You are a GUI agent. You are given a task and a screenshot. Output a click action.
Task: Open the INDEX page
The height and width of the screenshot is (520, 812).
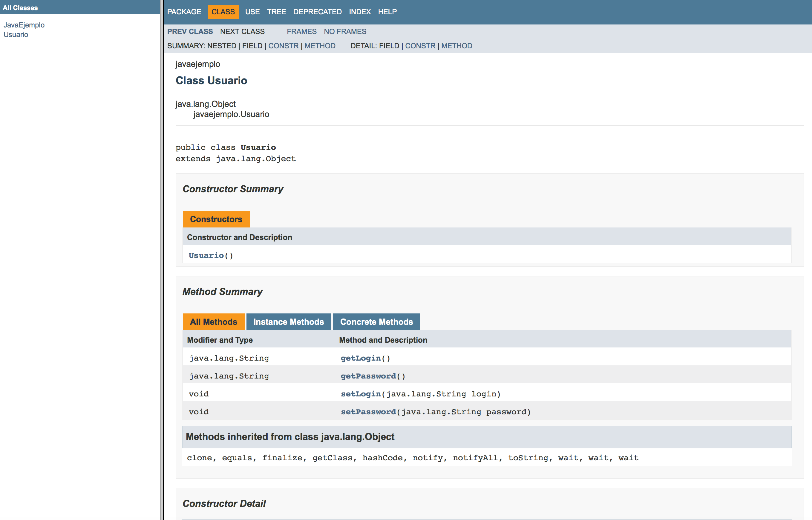coord(359,11)
